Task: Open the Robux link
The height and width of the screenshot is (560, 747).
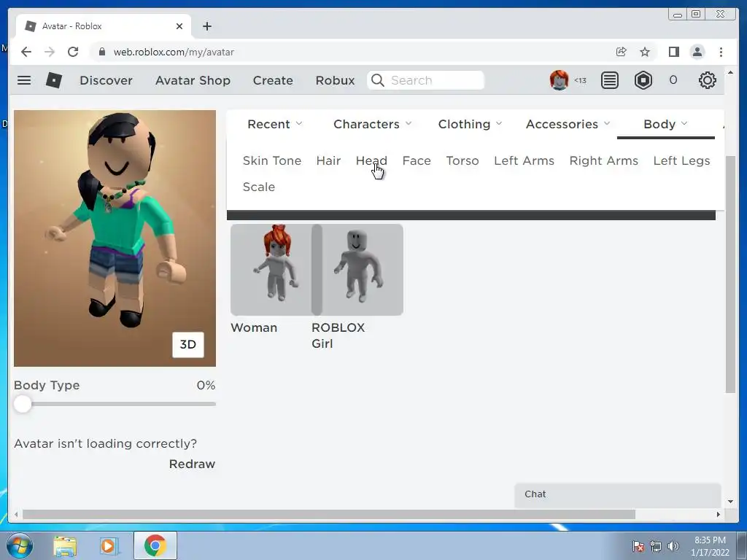Action: [x=335, y=80]
